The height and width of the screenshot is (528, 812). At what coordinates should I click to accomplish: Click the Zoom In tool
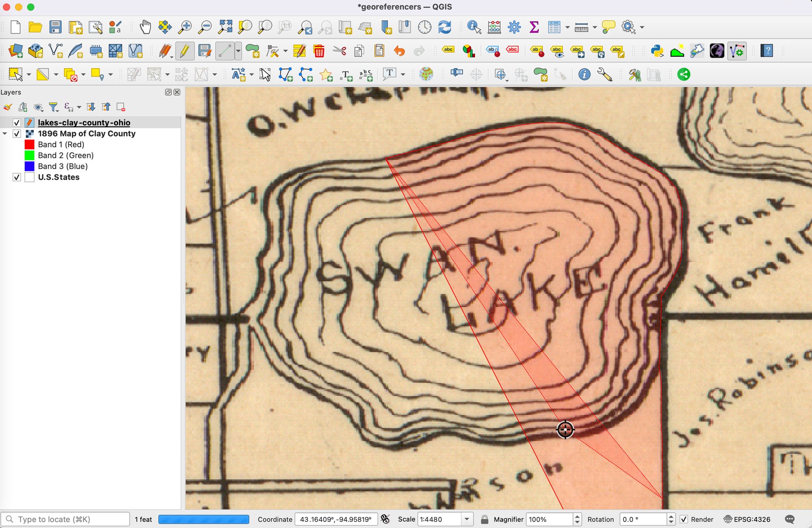point(185,27)
